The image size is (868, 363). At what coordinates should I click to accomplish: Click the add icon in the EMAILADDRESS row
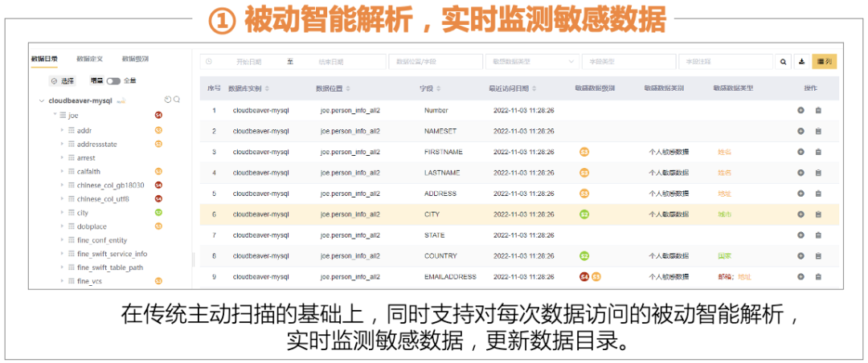click(x=800, y=277)
